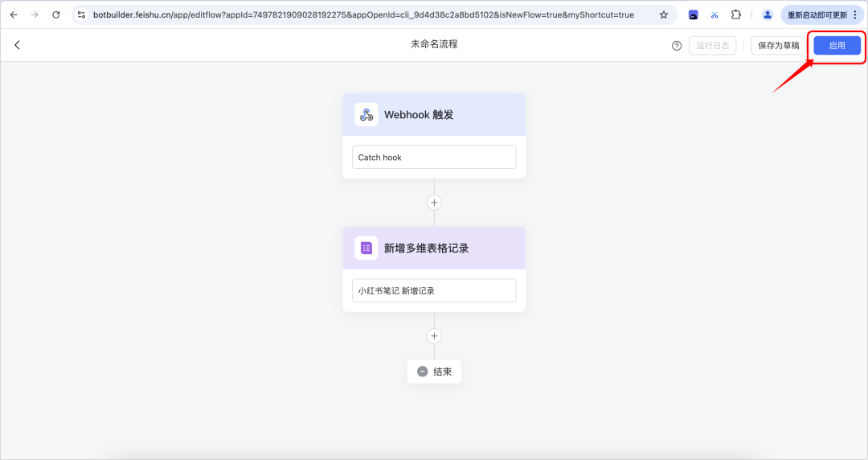The width and height of the screenshot is (868, 460).
Task: Click the browser forward arrow
Action: [35, 15]
